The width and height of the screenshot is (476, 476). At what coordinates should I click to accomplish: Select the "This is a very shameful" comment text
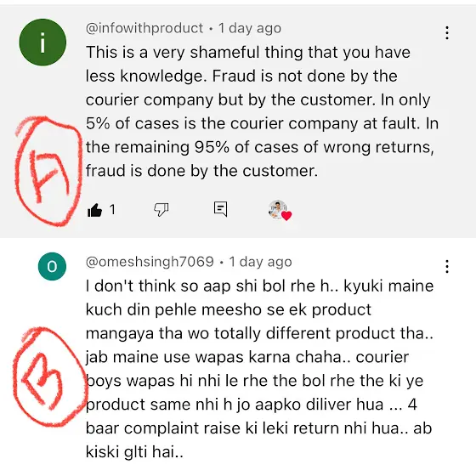pos(263,111)
